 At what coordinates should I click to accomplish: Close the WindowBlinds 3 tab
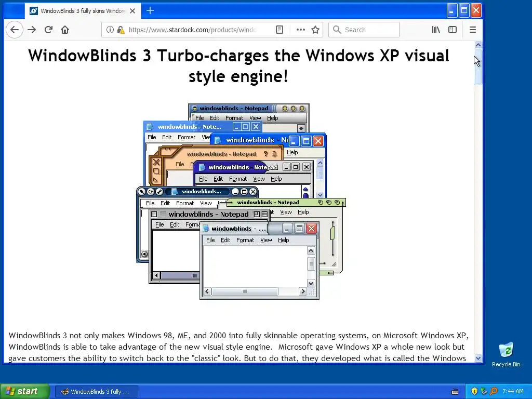click(132, 11)
